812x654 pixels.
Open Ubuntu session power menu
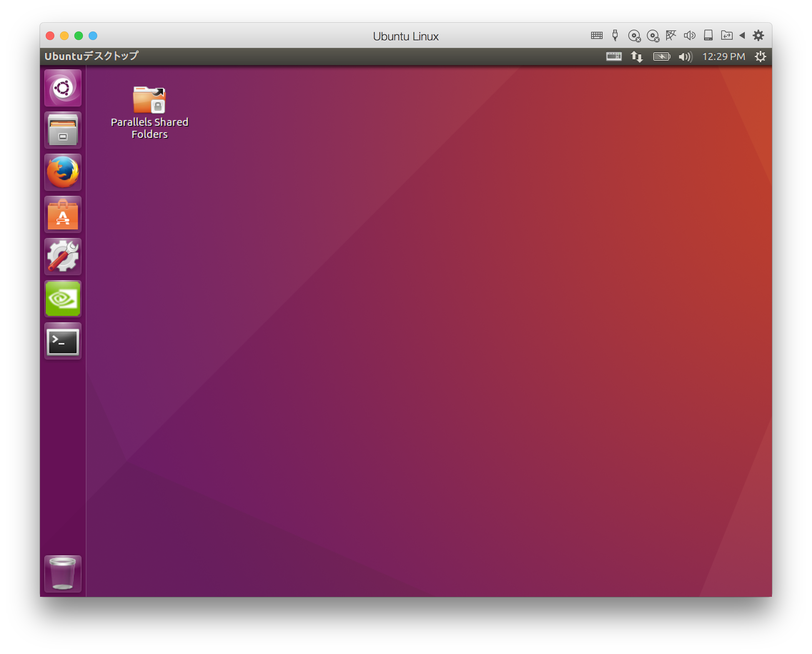(761, 56)
